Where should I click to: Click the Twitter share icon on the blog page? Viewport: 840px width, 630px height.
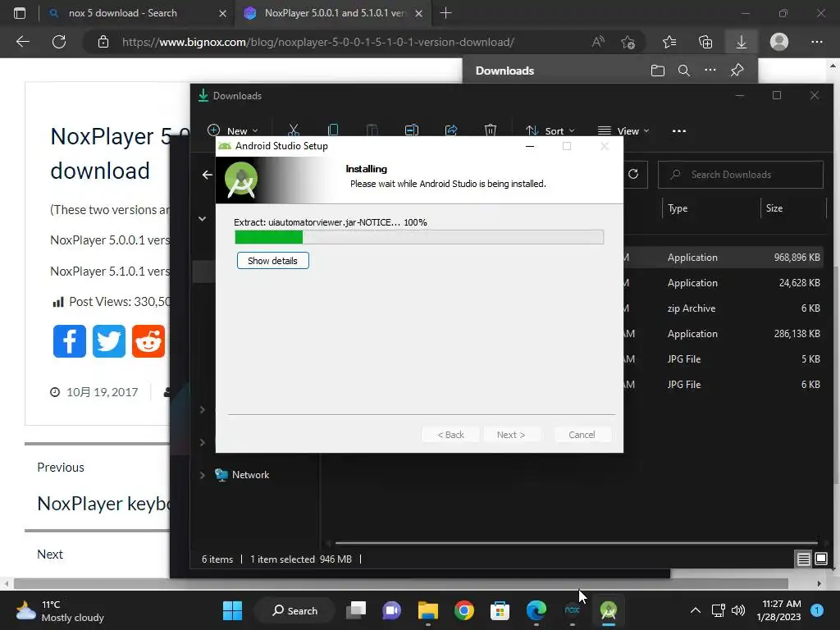(109, 341)
